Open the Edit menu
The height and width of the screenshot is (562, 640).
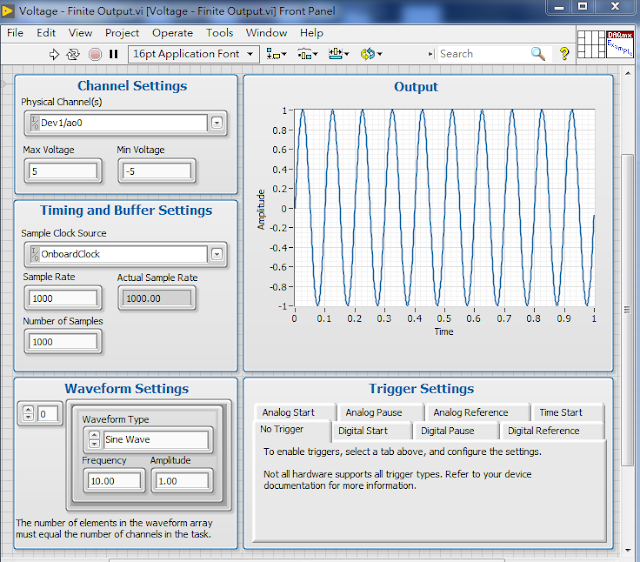[46, 33]
